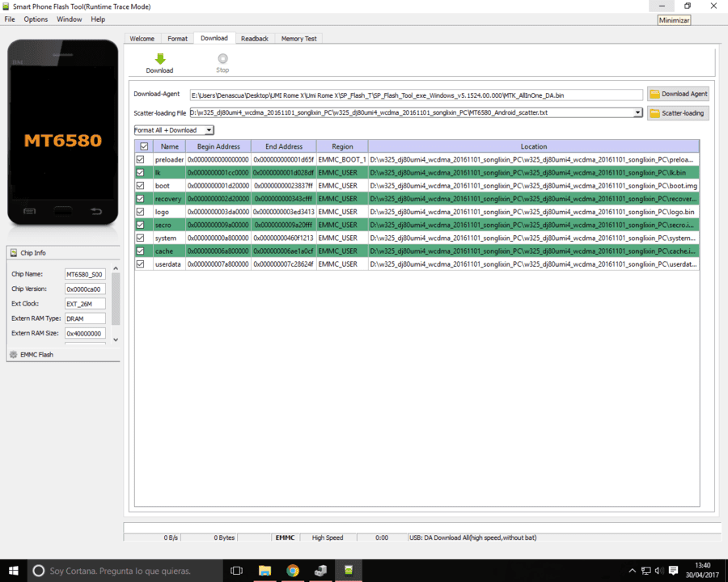
Task: Click the EMMC Flash section header
Action: click(x=63, y=355)
